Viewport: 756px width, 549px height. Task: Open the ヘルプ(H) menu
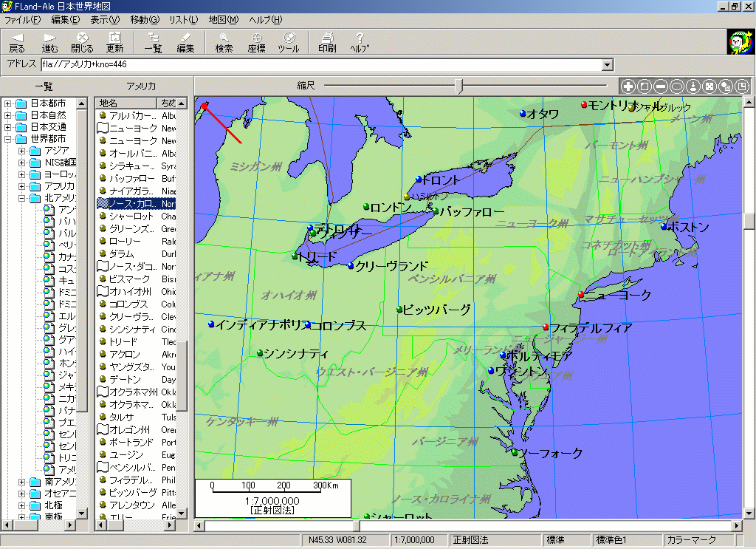266,20
